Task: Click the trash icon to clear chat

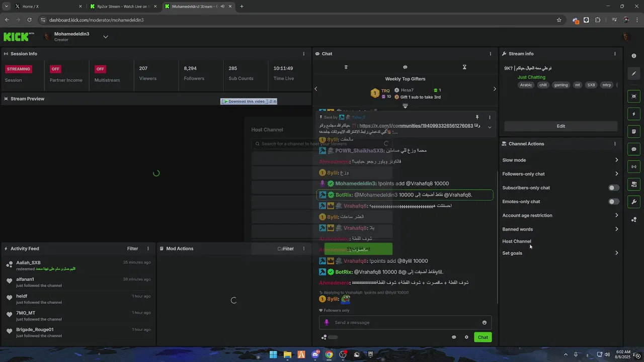Action: coord(346,67)
